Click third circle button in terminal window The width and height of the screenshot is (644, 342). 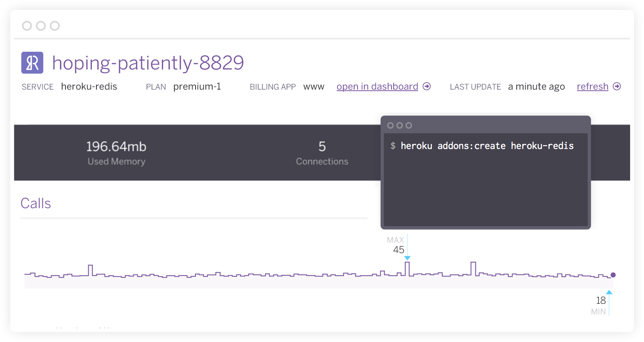(409, 125)
